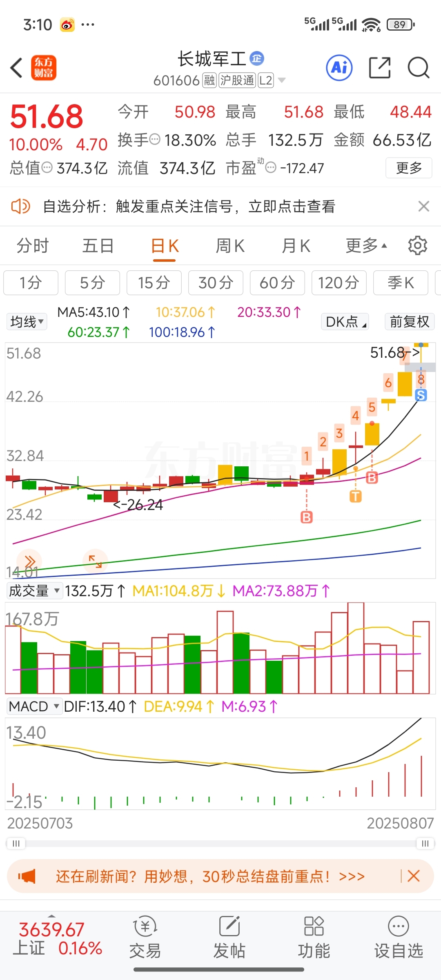Tap the orange T marker on chart

tap(356, 497)
